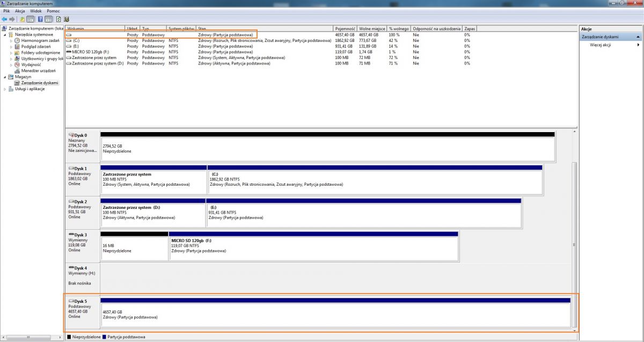Select the Wydajność icon in the tree
Viewport: 644px width, 342px height.
(x=18, y=64)
